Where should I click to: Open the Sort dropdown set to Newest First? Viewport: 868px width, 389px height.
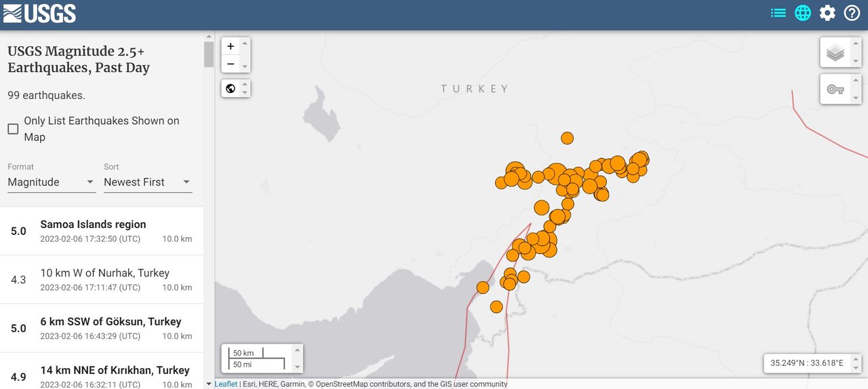(x=148, y=182)
